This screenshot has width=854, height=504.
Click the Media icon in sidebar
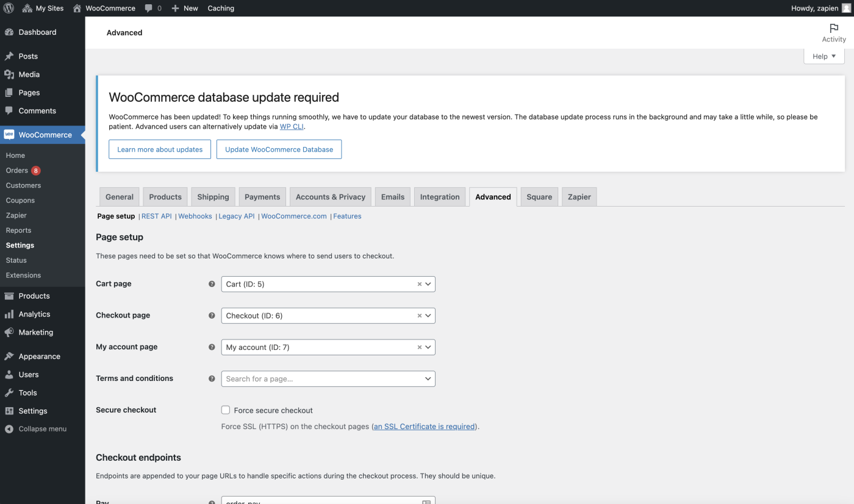[x=9, y=74]
